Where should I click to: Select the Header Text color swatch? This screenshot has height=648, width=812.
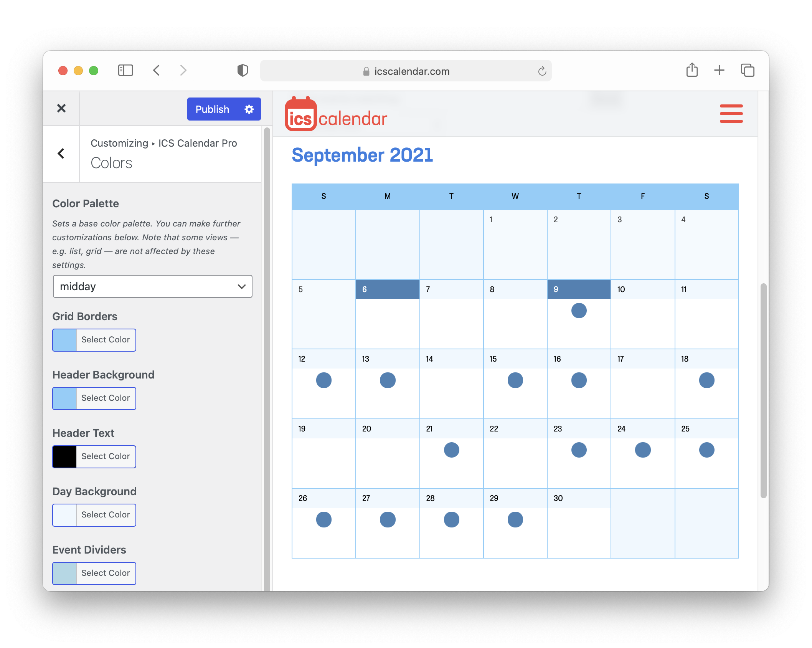[63, 456]
